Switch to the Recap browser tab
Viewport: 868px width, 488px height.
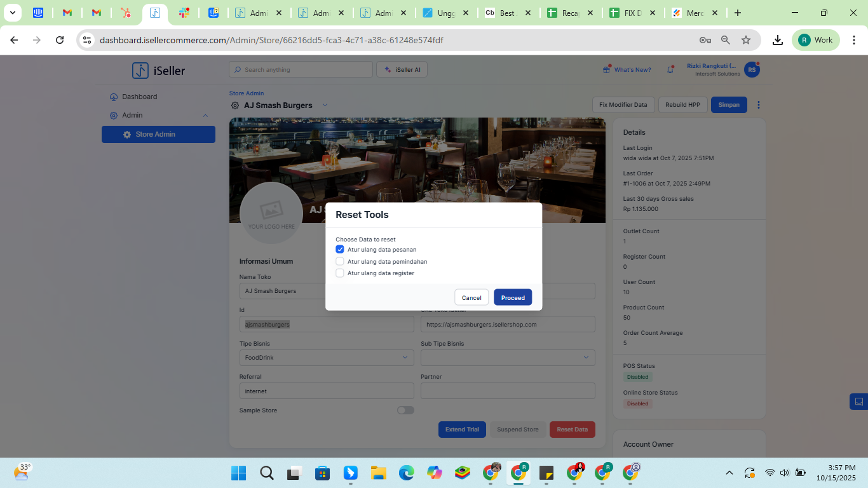pos(570,13)
